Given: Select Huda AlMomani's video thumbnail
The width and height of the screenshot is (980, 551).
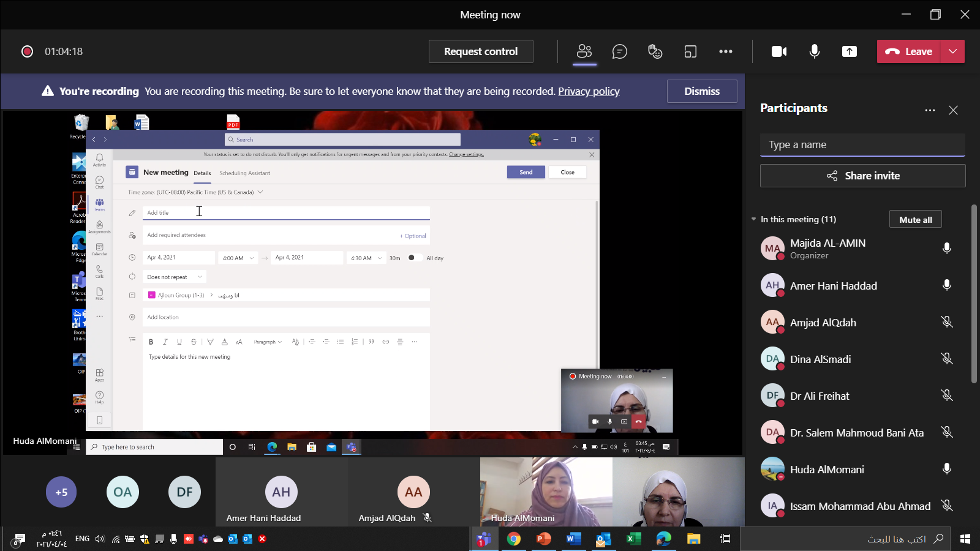Looking at the screenshot, I should click(546, 492).
